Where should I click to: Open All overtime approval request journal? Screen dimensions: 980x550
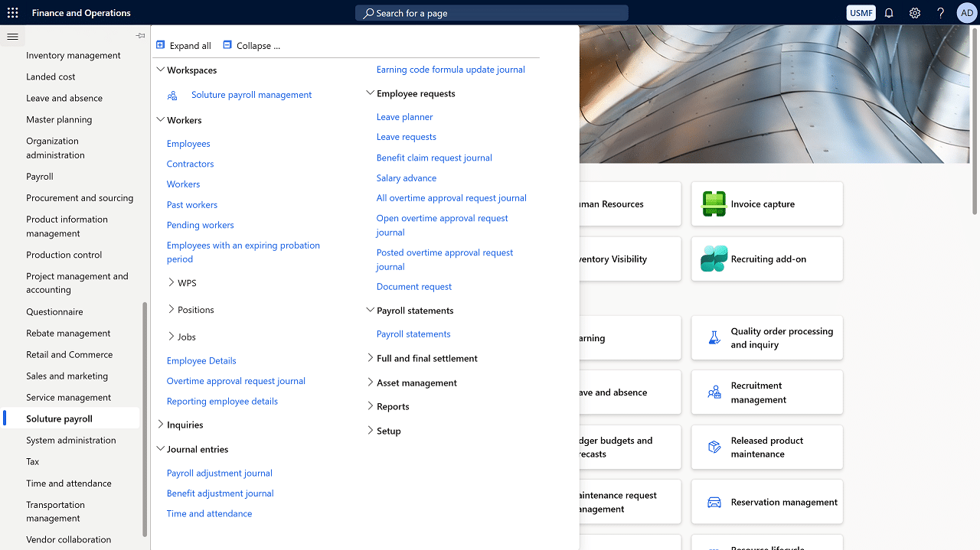coord(452,198)
